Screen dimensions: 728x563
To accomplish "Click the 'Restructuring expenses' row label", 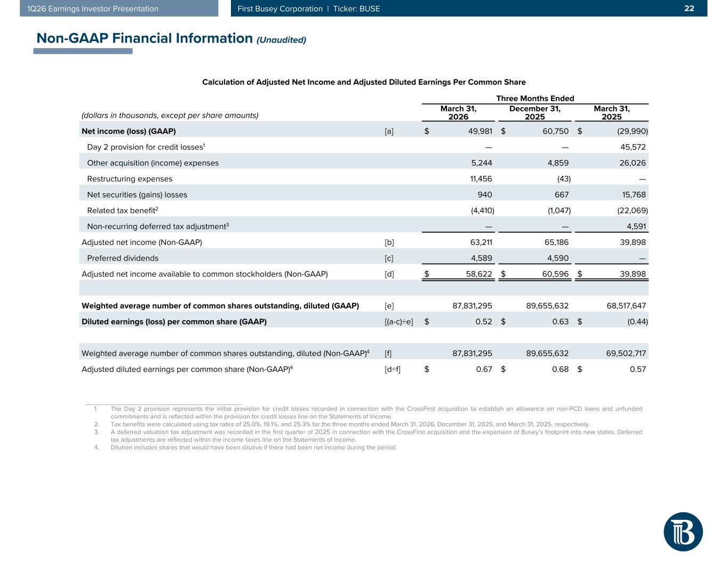I will [x=130, y=179].
